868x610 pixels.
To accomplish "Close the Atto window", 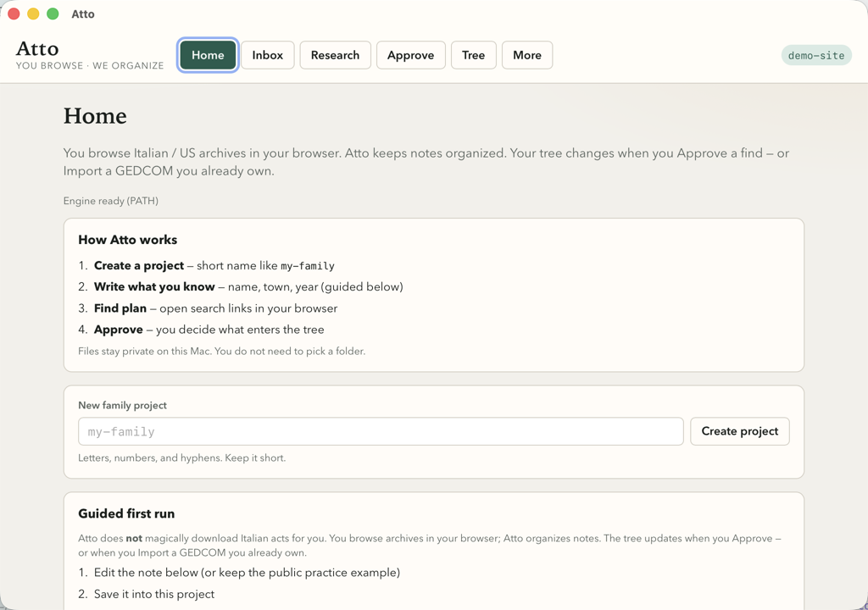I will [14, 14].
